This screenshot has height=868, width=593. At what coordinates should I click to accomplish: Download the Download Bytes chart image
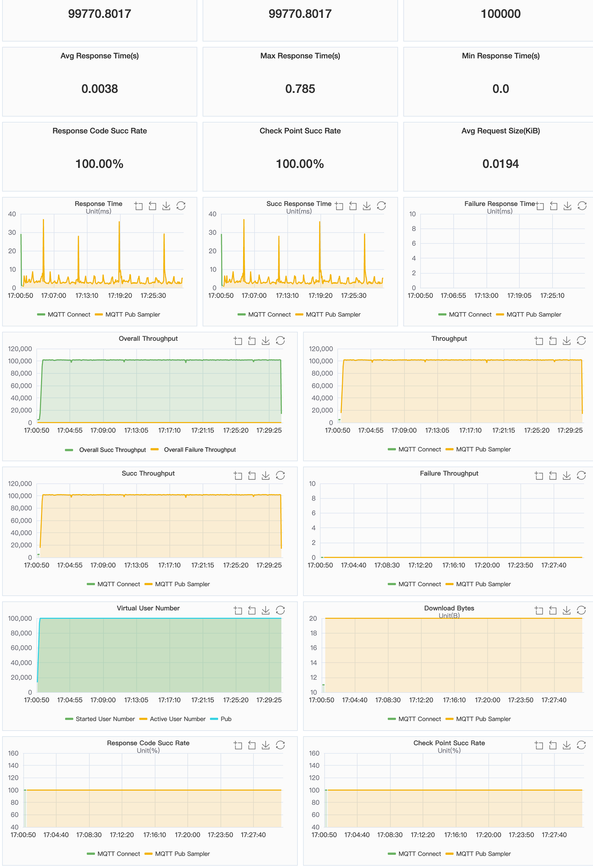[x=567, y=610]
